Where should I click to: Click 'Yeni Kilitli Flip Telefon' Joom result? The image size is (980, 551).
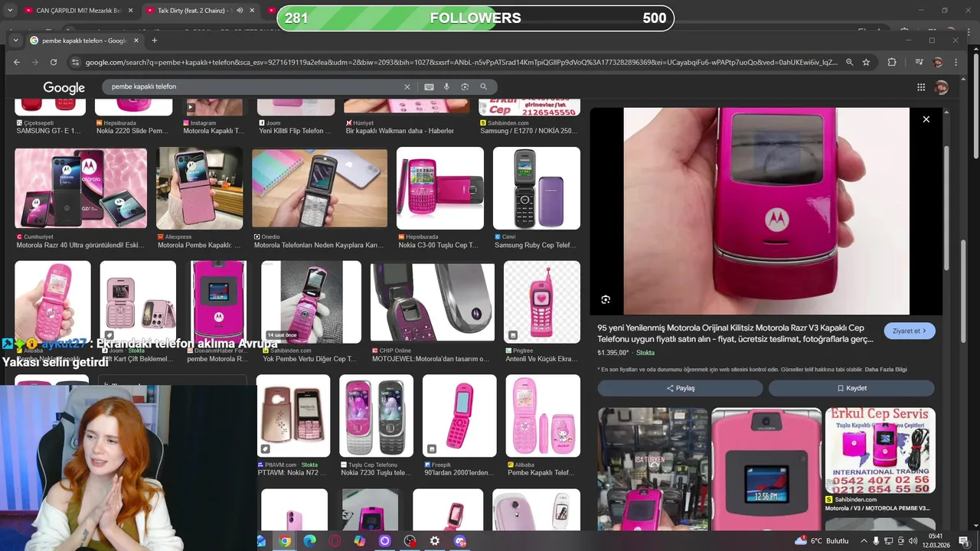295,131
